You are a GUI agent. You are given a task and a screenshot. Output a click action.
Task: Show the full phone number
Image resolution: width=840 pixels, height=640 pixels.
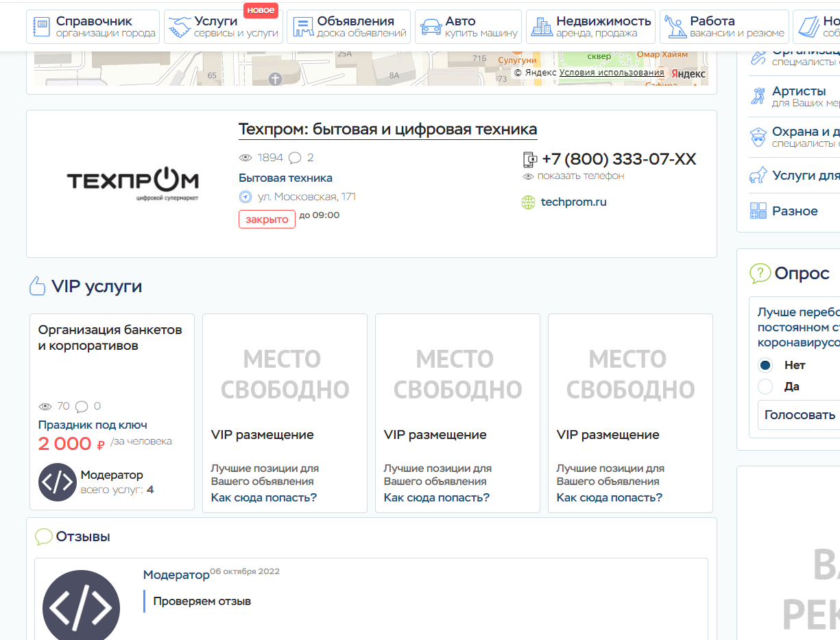[x=580, y=176]
